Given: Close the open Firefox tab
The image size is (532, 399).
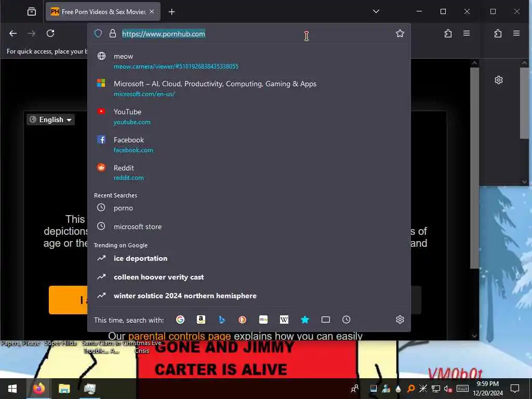Looking at the screenshot, I should [152, 12].
